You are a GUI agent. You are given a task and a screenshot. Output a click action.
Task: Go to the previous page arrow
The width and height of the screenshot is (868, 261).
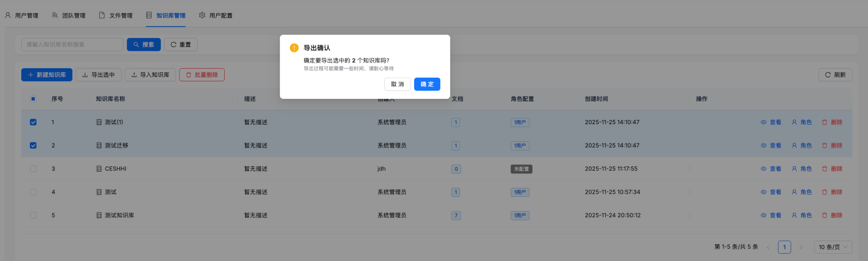[x=768, y=247]
